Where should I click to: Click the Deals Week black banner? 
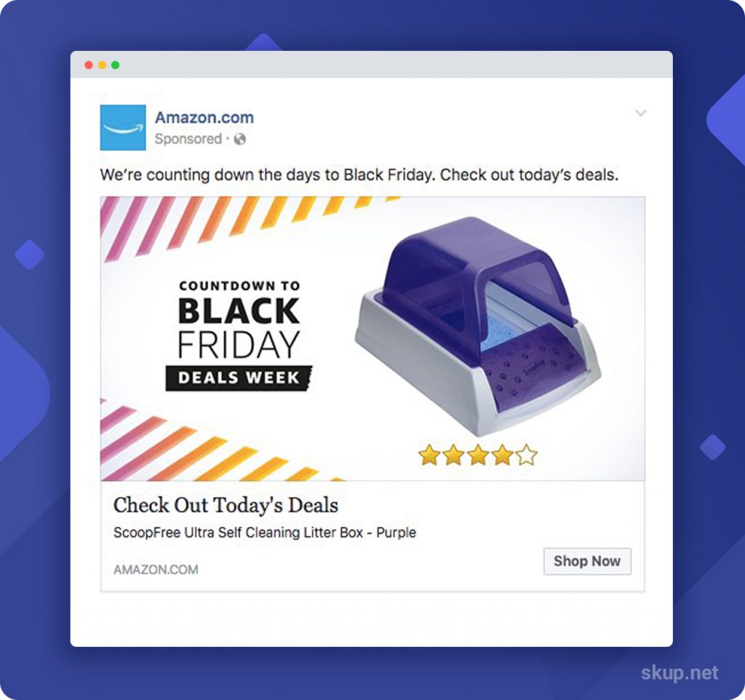[x=239, y=378]
